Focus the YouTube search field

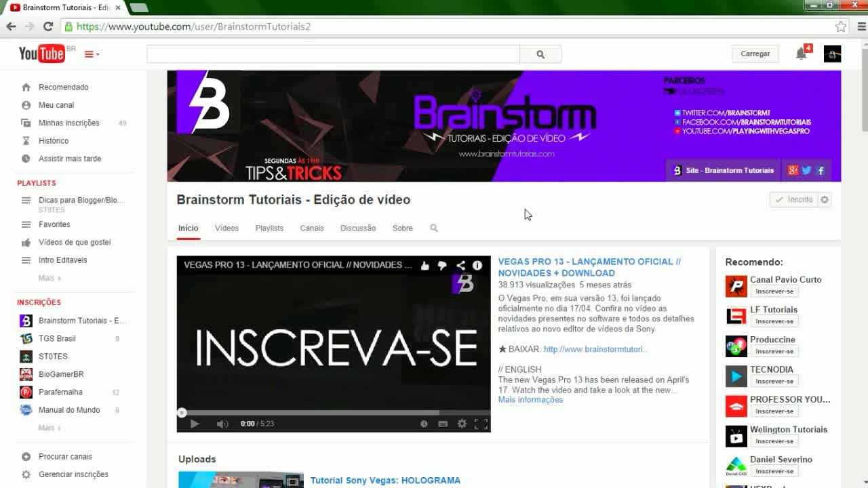(333, 54)
